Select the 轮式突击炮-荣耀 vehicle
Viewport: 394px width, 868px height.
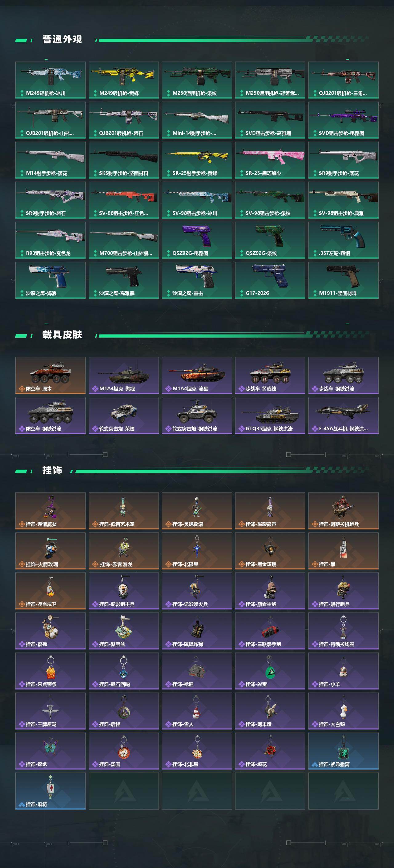click(x=124, y=416)
